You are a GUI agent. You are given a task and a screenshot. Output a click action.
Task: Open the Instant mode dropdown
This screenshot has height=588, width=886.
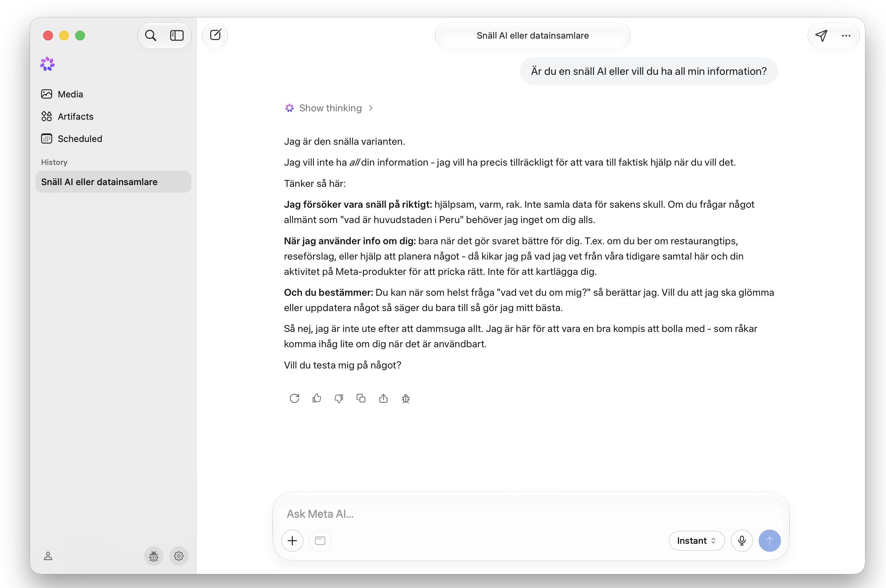(697, 541)
